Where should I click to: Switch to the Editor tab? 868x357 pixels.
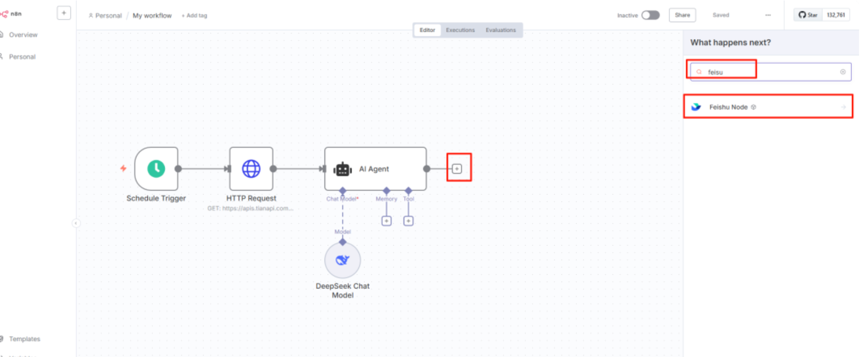point(427,30)
